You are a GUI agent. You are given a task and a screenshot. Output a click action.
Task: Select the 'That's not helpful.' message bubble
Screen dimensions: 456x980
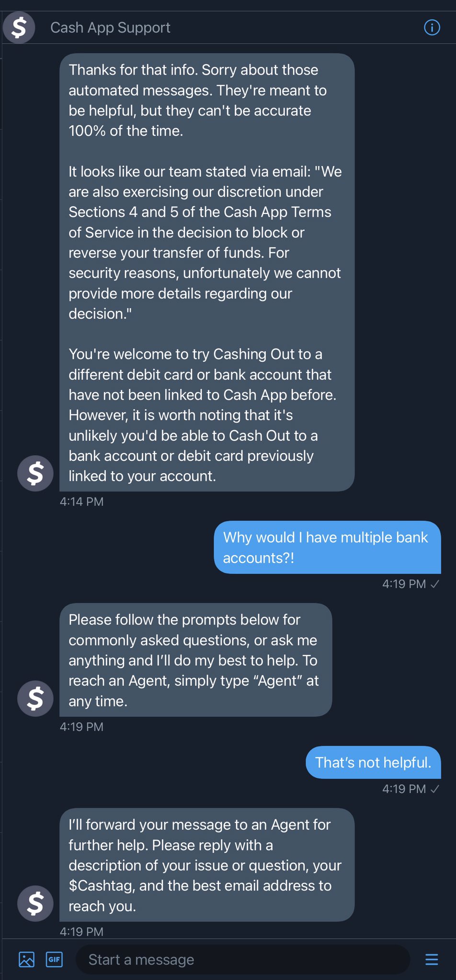[x=373, y=762]
